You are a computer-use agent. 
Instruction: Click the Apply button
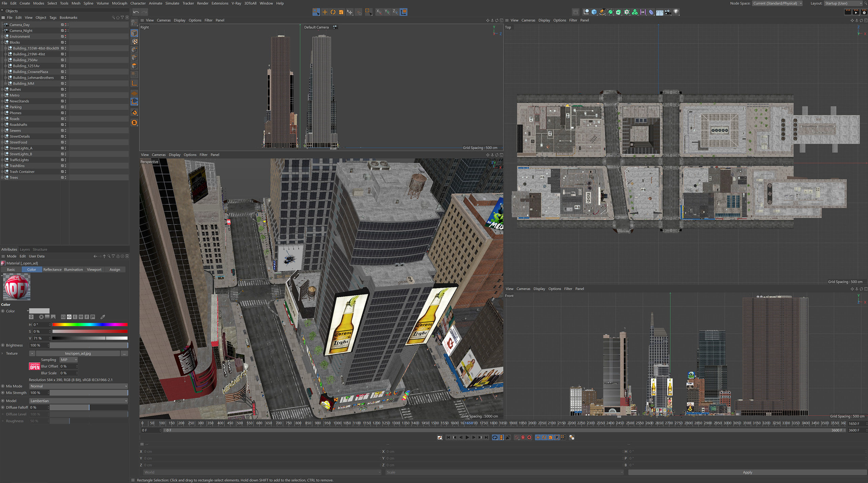pyautogui.click(x=747, y=472)
